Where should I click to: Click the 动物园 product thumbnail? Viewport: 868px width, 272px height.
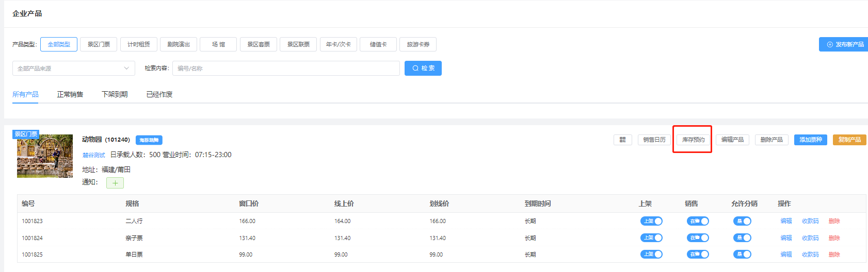[45, 156]
